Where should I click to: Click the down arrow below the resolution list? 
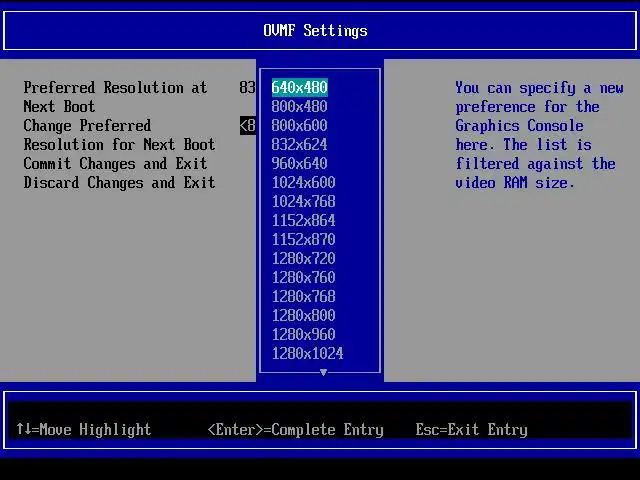323,372
